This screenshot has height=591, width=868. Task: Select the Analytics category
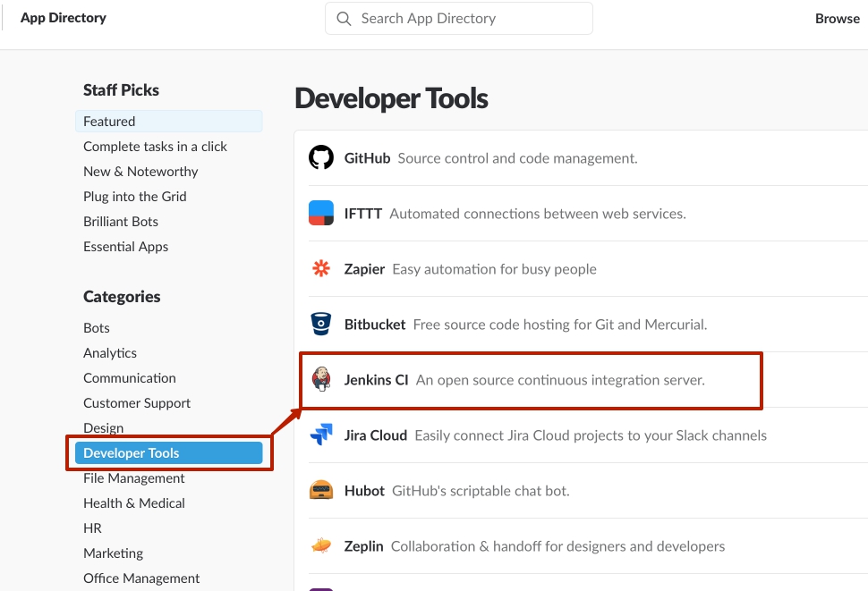click(x=109, y=352)
